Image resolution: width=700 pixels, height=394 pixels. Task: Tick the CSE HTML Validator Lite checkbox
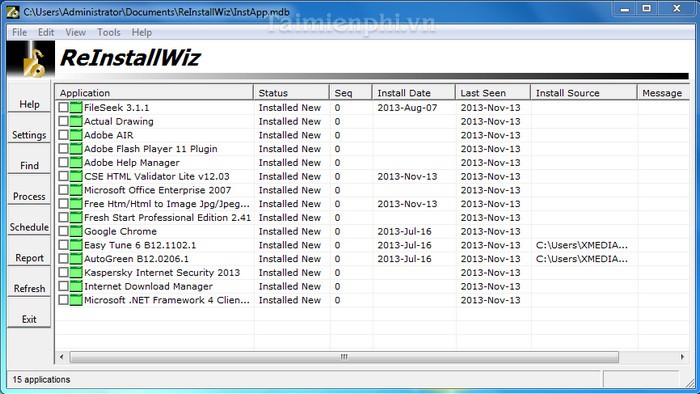(63, 176)
